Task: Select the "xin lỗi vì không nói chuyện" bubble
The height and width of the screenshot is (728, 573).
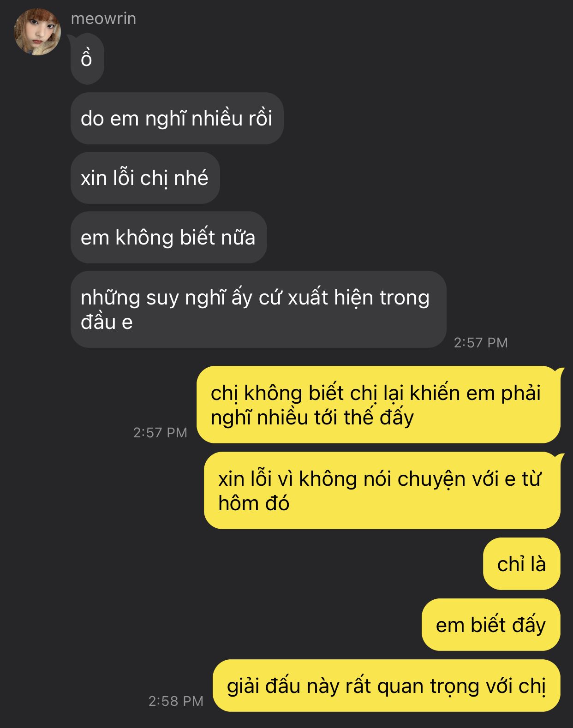Action: [x=382, y=490]
